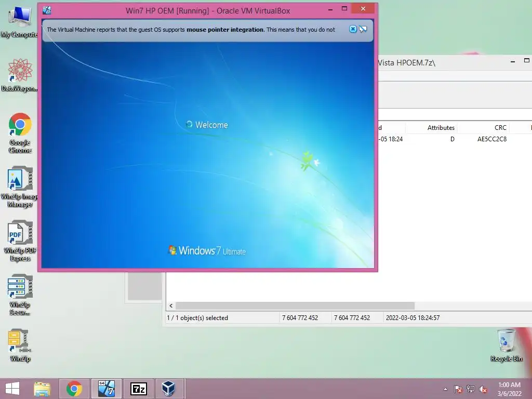Screen dimensions: 532x399
Task: Click the 7-Zip horizontal scrollbar thumb
Action: [x=295, y=305]
